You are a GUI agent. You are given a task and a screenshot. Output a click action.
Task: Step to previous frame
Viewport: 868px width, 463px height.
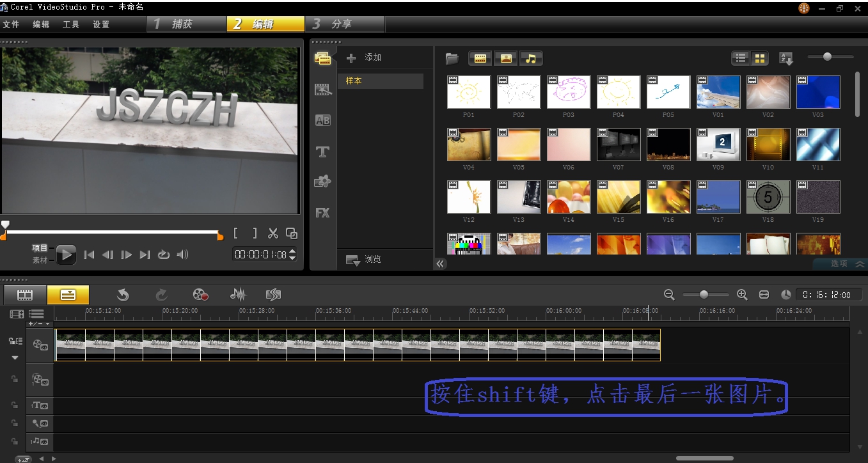(x=108, y=255)
